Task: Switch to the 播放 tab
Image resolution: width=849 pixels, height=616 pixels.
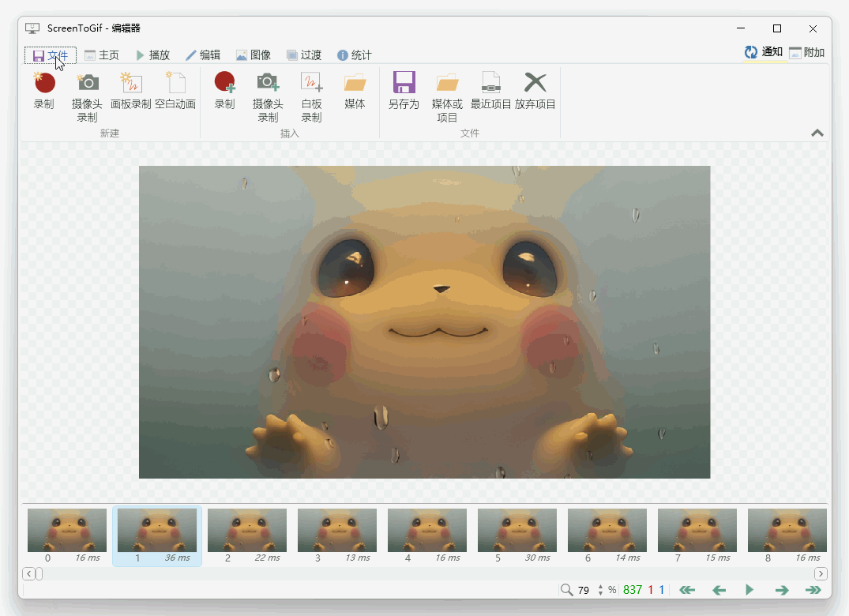Action: tap(153, 55)
